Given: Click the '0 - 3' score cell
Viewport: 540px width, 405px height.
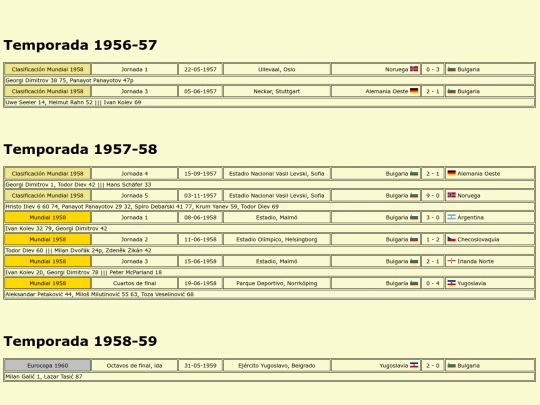Looking at the screenshot, I should pyautogui.click(x=433, y=69).
